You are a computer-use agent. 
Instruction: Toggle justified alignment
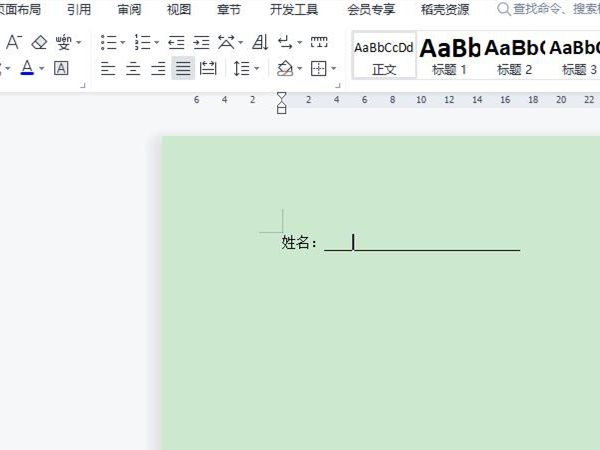[x=182, y=68]
